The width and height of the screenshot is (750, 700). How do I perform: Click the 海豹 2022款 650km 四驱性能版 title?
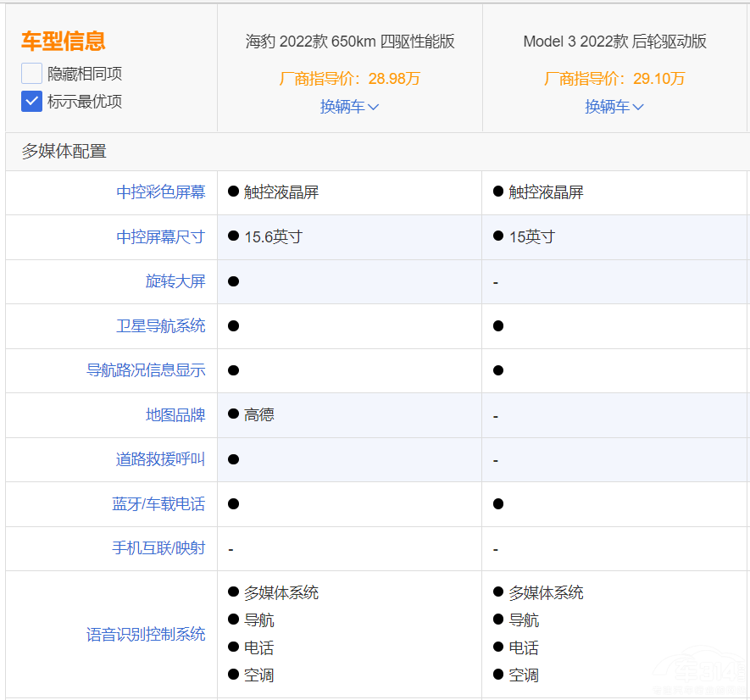(x=349, y=42)
